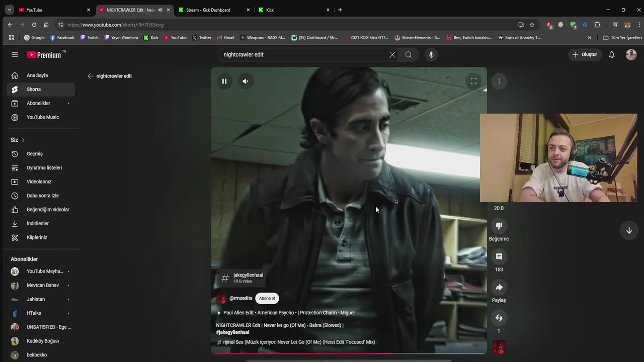Open the sound thumbnail below remix
Screen dimensions: 644x362
pyautogui.click(x=499, y=347)
